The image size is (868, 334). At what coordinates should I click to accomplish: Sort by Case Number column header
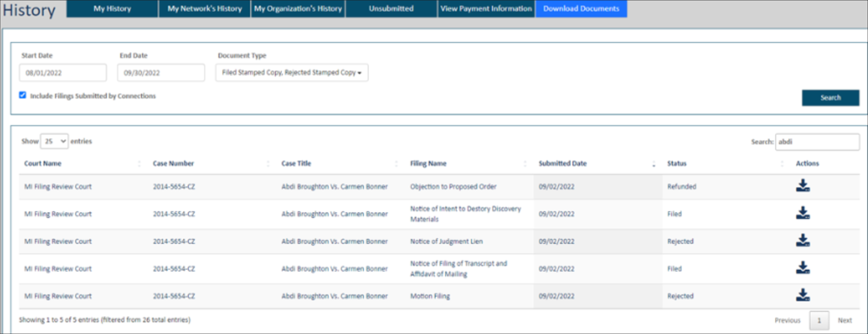(173, 163)
